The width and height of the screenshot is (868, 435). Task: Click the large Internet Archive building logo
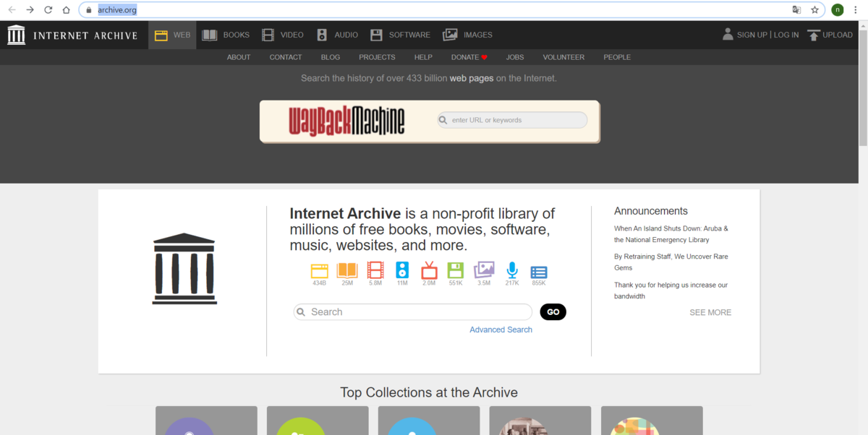pos(184,268)
